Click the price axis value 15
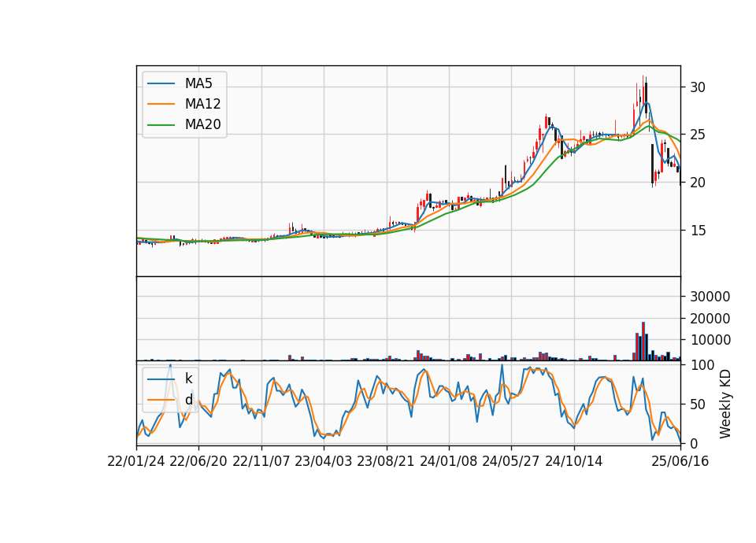The height and width of the screenshot is (543, 756). click(698, 231)
